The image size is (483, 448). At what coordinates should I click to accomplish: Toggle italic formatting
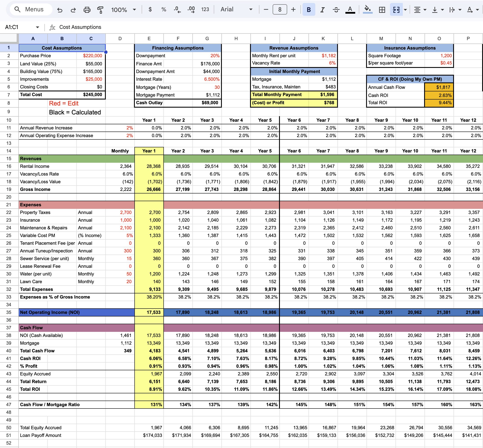(322, 10)
